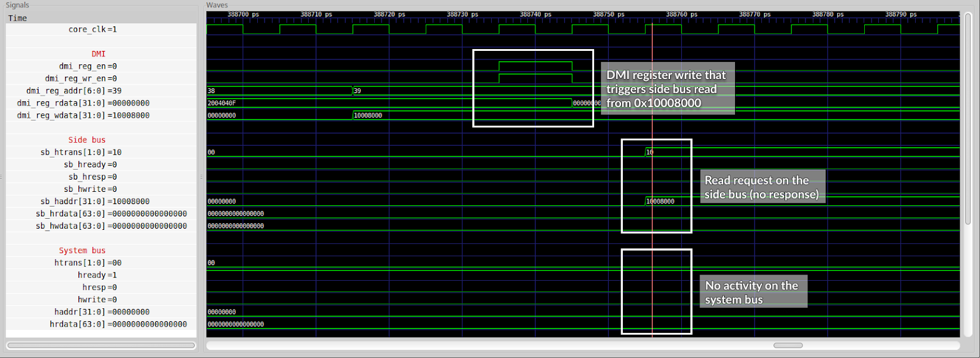Click the first core_clk high pulse
Image resolution: width=980 pixels, height=358 pixels.
click(225, 29)
